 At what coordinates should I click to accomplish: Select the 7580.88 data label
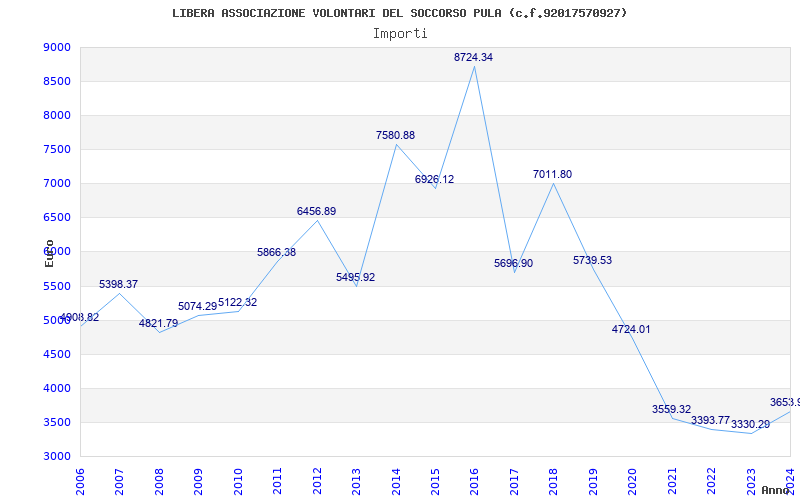[x=395, y=135]
